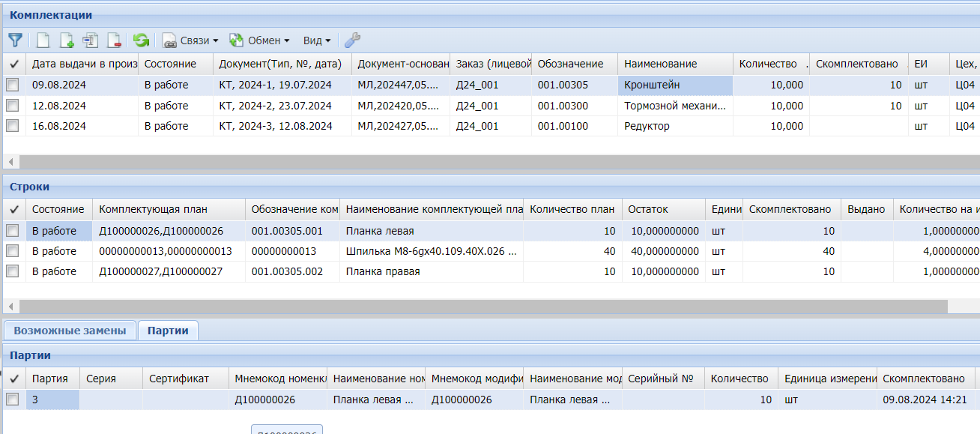Check the box for the Кронштейн row
This screenshot has width=980, height=434.
[x=13, y=85]
